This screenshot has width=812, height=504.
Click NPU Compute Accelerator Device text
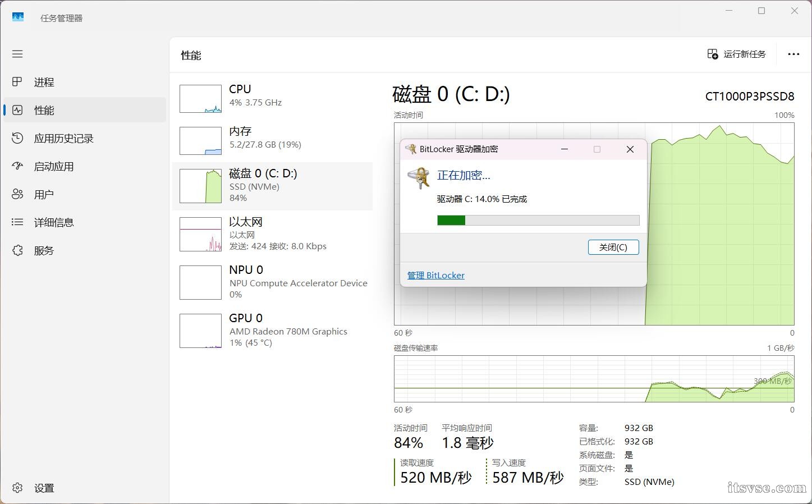point(299,283)
